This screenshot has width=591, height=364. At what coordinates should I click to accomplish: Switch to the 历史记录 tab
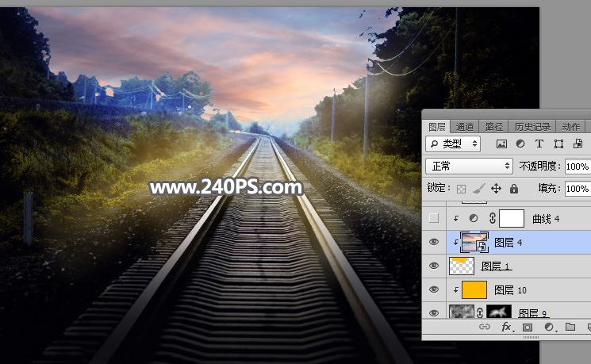point(532,126)
